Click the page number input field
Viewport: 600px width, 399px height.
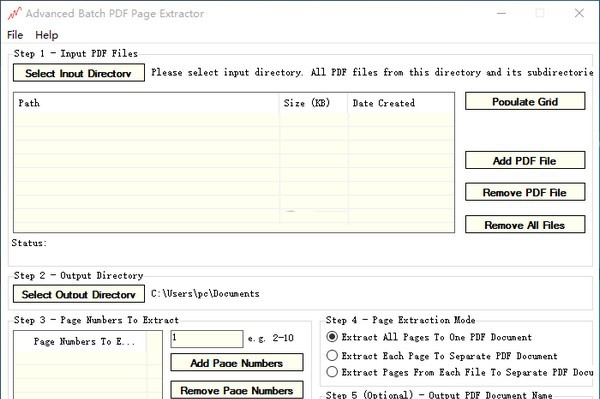point(207,339)
